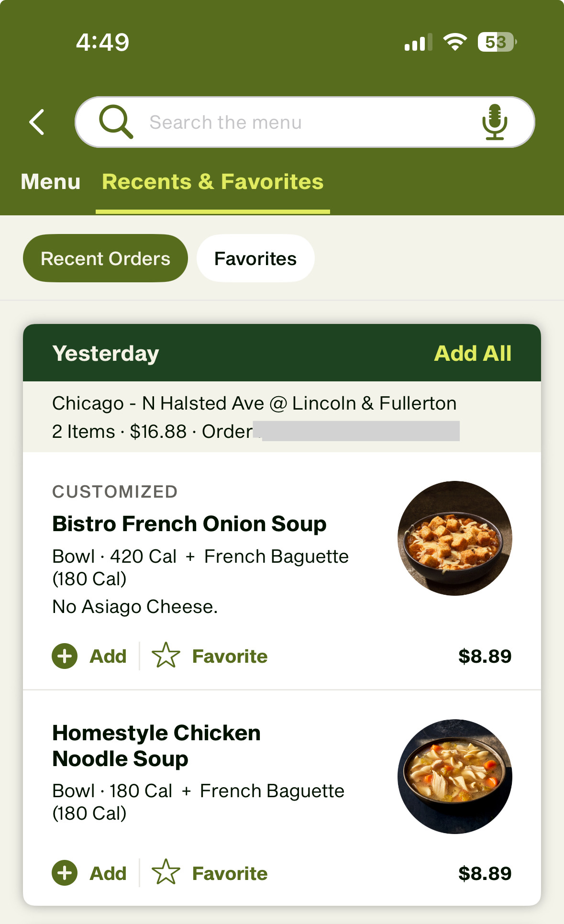The width and height of the screenshot is (564, 924).
Task: Activate the voice search microphone
Action: [494, 122]
